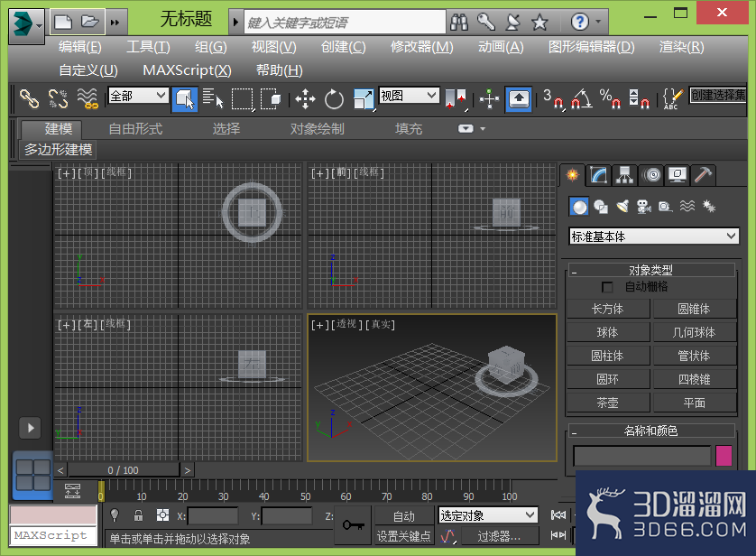Switch to the 对象绘制 ribbon tab
This screenshot has width=756, height=556.
318,129
